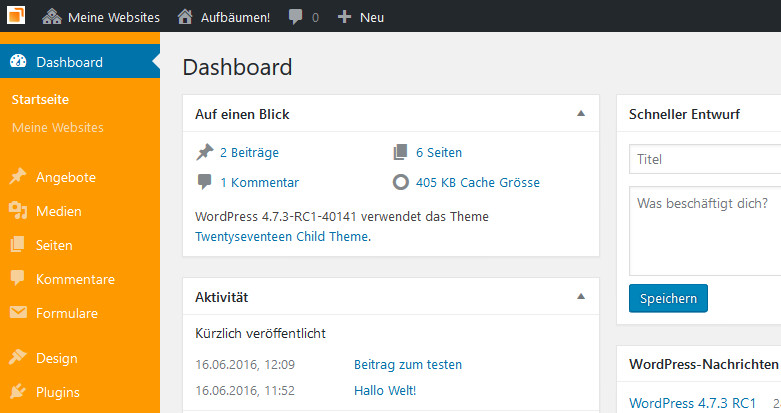Click the Angebote pin icon
This screenshot has width=781, height=413.
click(x=18, y=176)
